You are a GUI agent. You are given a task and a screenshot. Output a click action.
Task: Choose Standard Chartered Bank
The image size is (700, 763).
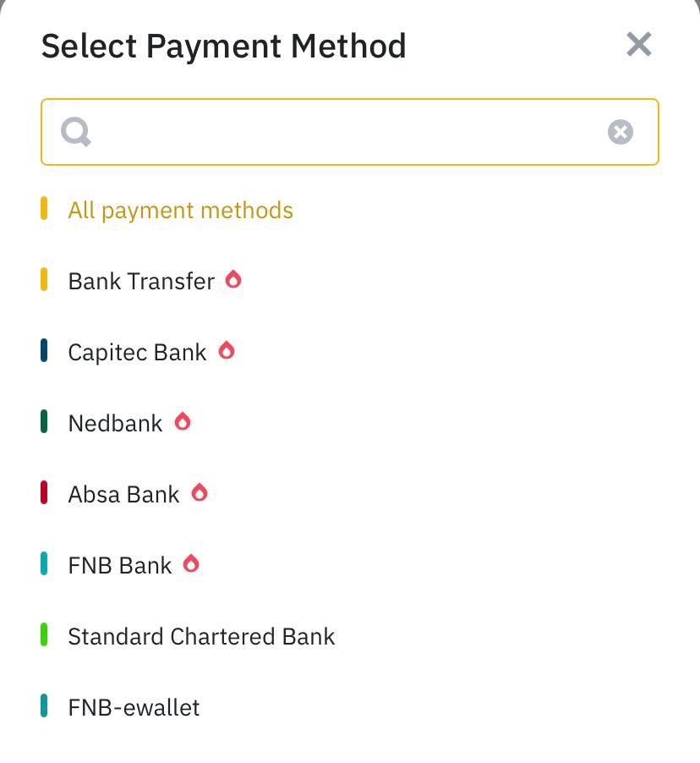(x=201, y=636)
